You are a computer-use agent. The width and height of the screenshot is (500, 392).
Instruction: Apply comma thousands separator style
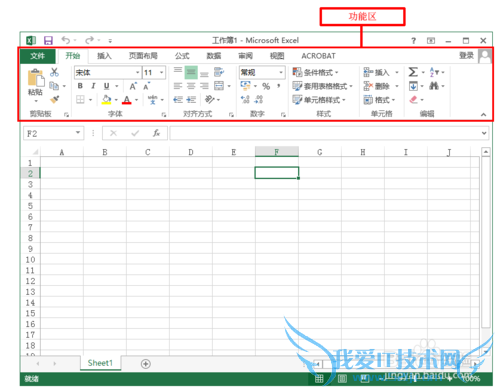pyautogui.click(x=279, y=86)
